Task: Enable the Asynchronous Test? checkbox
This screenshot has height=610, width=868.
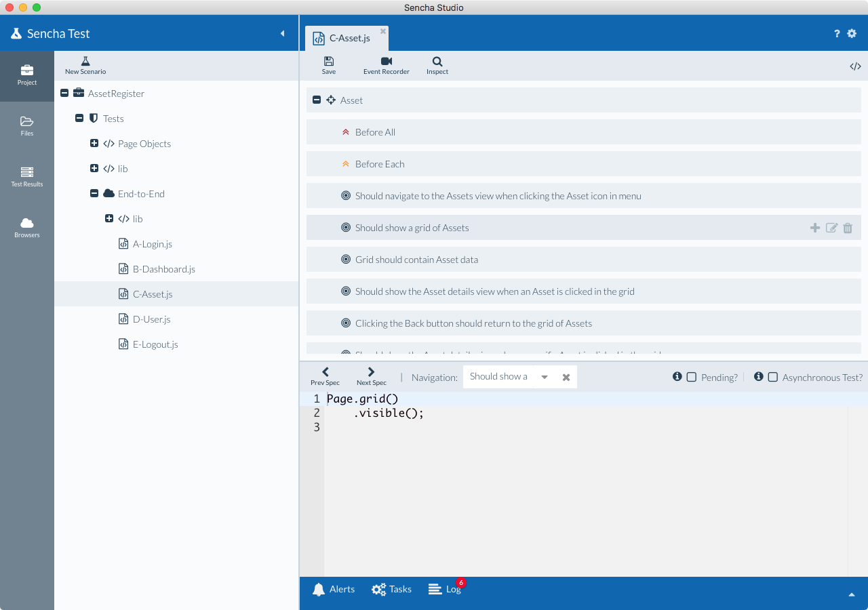Action: [x=773, y=378]
